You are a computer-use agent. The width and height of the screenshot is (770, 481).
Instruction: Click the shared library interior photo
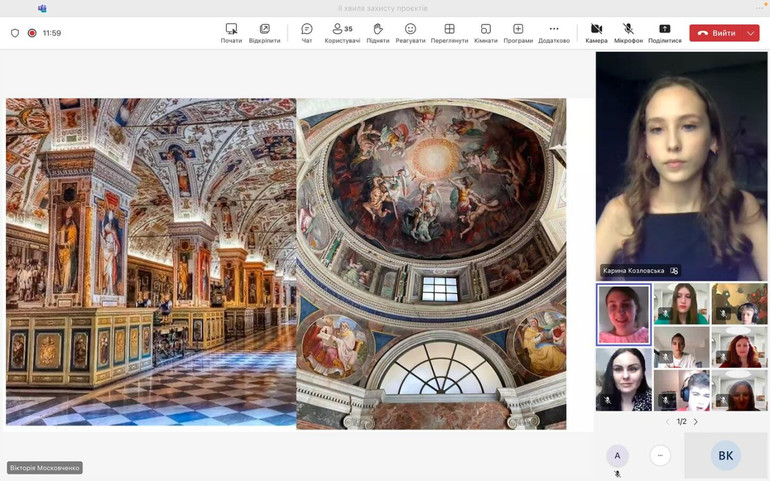[x=151, y=262]
